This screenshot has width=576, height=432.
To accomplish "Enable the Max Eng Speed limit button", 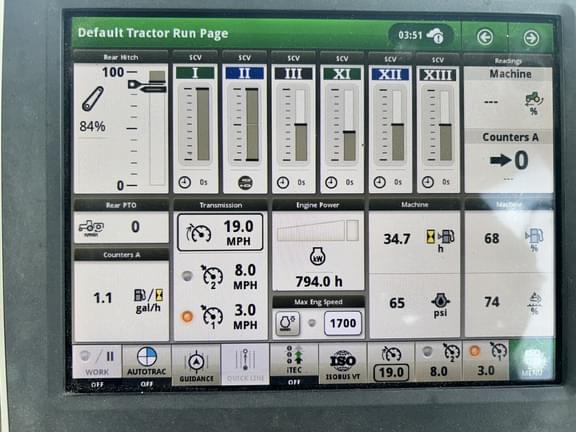I will (287, 323).
